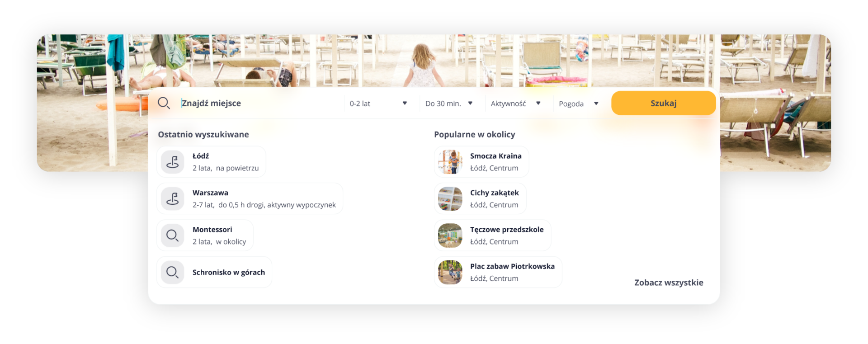Screen dimensions: 868x344
Task: Select the location pin icon beside Łódź
Action: (173, 162)
